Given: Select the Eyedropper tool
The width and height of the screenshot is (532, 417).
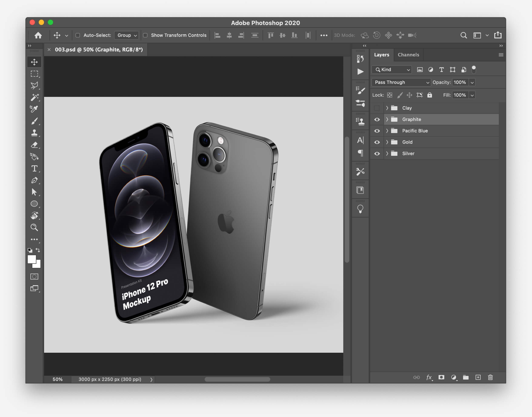Looking at the screenshot, I should coord(34,109).
